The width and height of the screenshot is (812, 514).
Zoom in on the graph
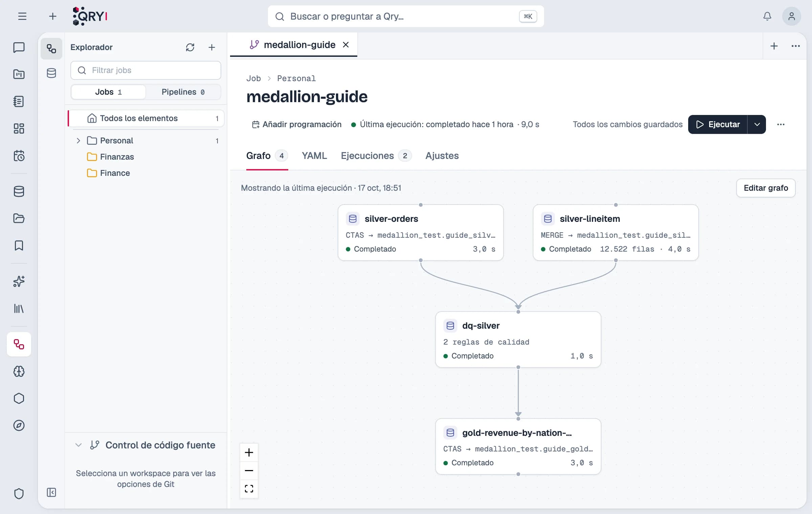(x=249, y=452)
